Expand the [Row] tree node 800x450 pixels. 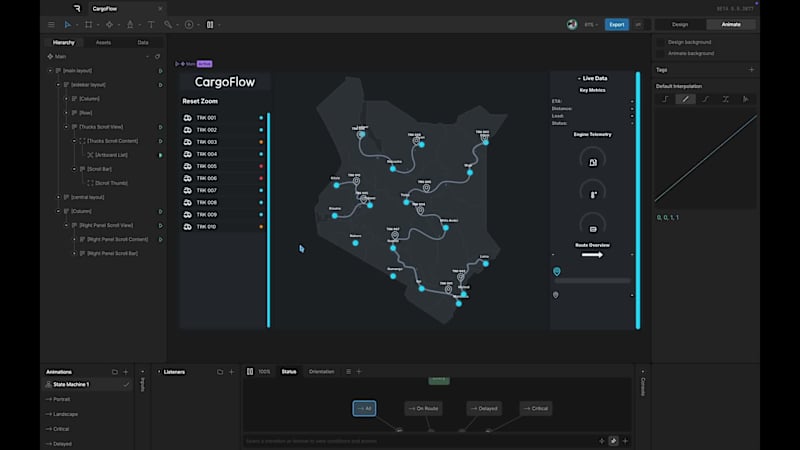(66, 113)
